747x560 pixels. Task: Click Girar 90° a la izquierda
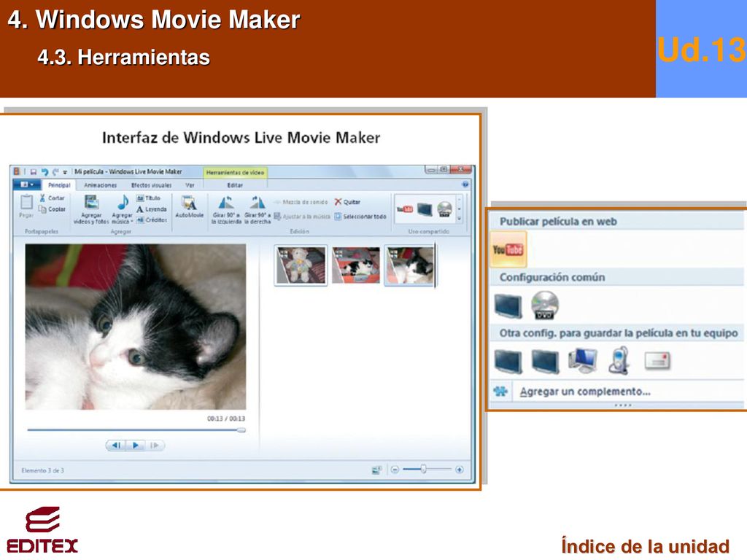(226, 209)
